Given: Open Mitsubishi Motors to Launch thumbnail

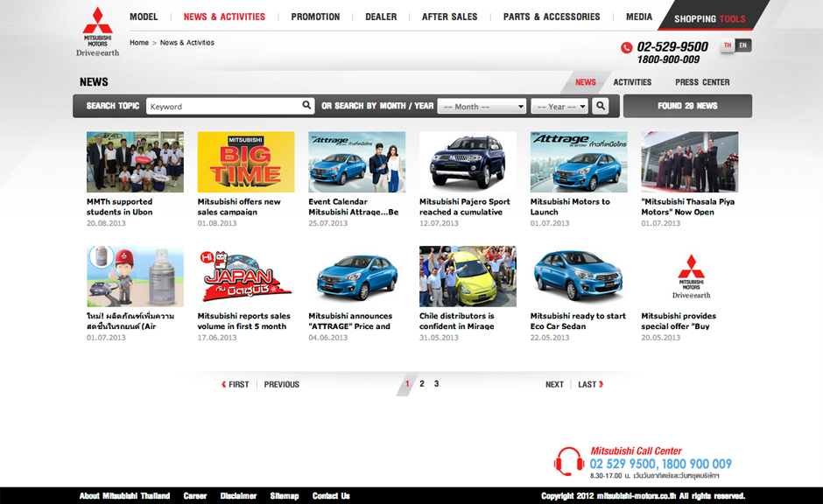Looking at the screenshot, I should click(579, 162).
